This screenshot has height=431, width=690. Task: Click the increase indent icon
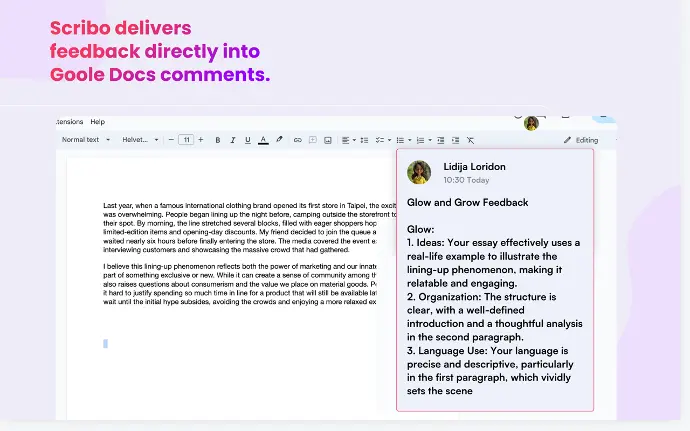pos(454,140)
